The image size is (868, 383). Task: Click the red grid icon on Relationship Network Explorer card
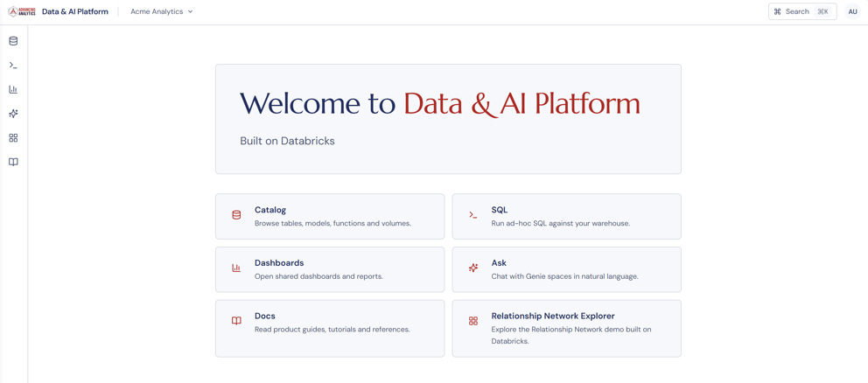[x=472, y=321]
